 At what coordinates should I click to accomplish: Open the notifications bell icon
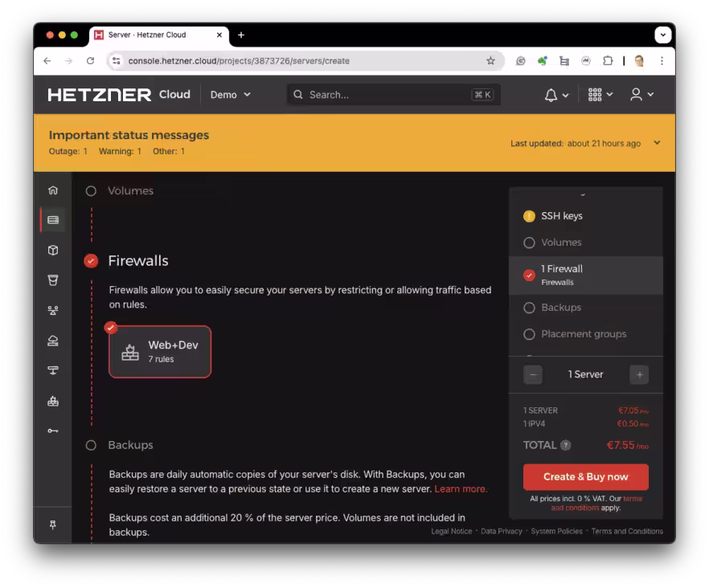point(551,94)
